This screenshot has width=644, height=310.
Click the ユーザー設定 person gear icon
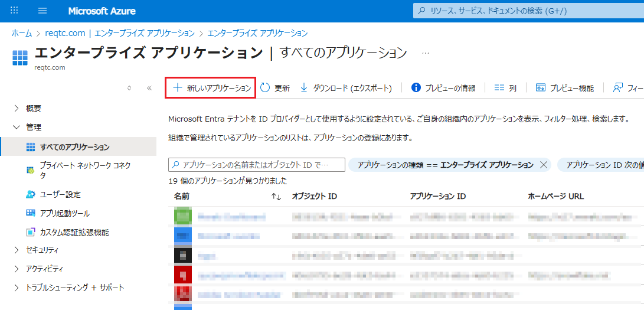pyautogui.click(x=30, y=194)
